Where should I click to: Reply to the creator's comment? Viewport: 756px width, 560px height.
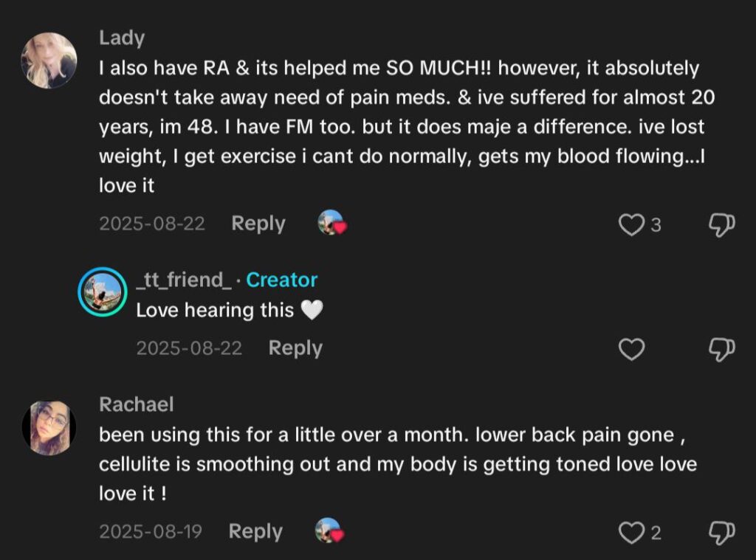pyautogui.click(x=295, y=348)
